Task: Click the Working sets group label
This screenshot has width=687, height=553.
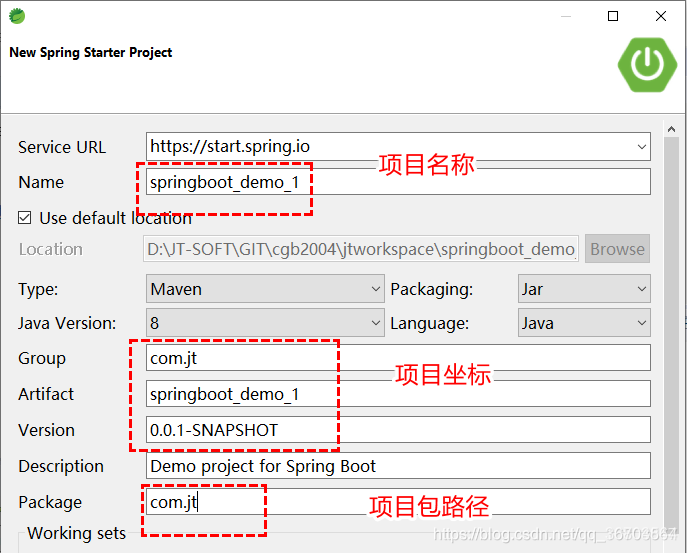Action: pyautogui.click(x=77, y=533)
